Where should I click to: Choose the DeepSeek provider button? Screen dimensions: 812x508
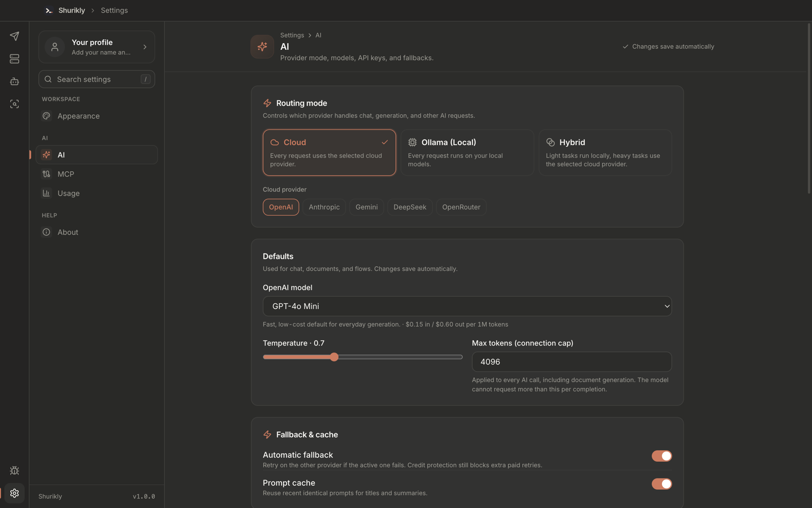(410, 207)
